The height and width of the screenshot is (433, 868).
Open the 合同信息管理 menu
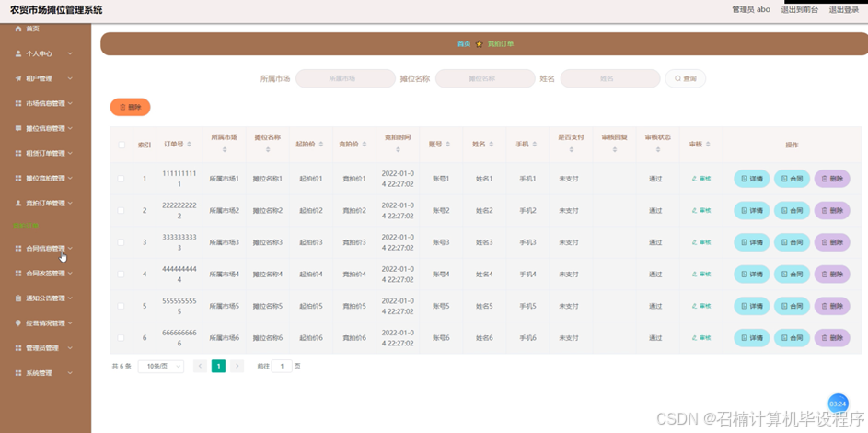click(x=45, y=249)
